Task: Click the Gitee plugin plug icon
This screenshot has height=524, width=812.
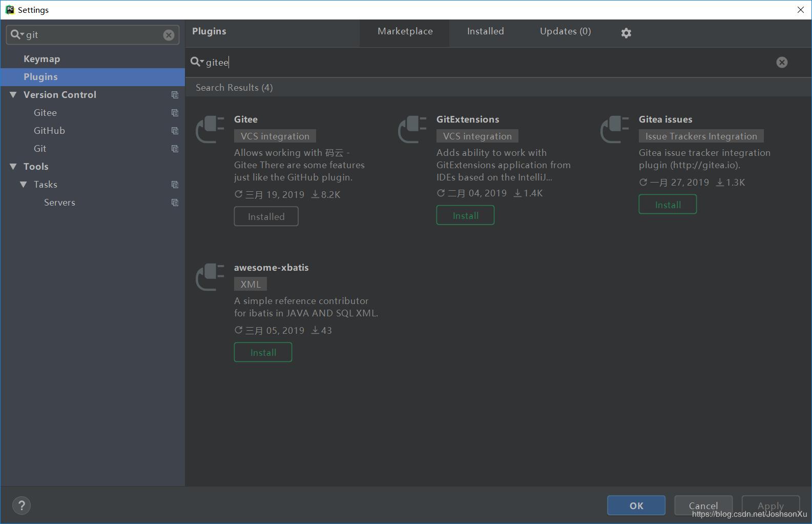Action: (210, 129)
